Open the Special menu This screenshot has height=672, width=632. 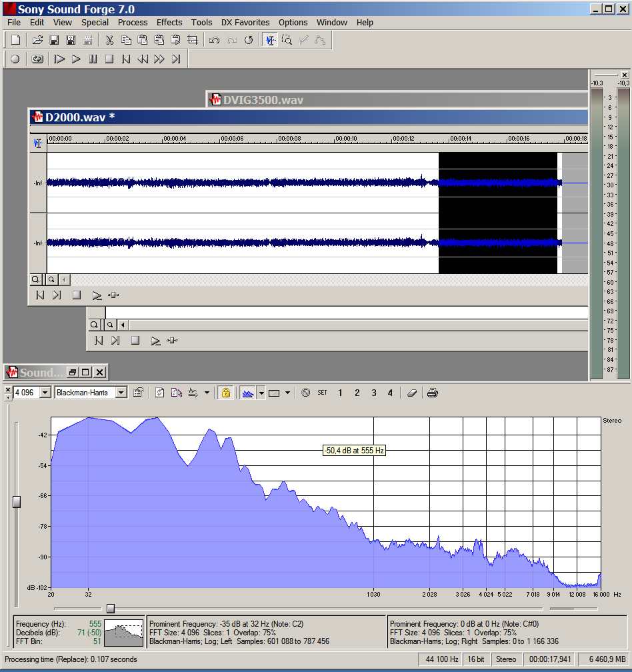click(x=95, y=22)
